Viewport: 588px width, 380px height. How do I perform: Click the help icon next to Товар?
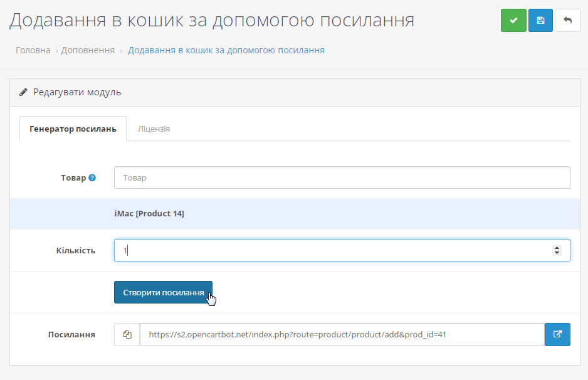tap(92, 177)
